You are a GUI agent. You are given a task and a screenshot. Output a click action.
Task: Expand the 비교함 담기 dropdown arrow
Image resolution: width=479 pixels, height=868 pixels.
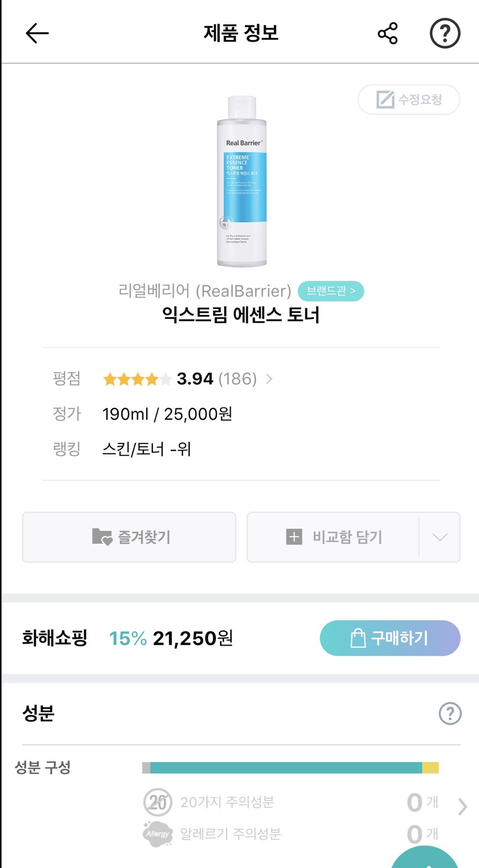[439, 537]
